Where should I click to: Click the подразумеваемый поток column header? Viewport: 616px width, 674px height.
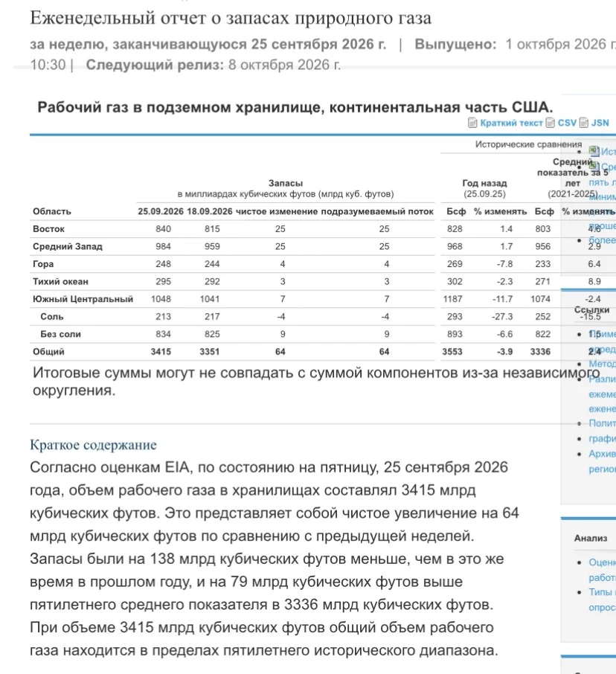377,211
